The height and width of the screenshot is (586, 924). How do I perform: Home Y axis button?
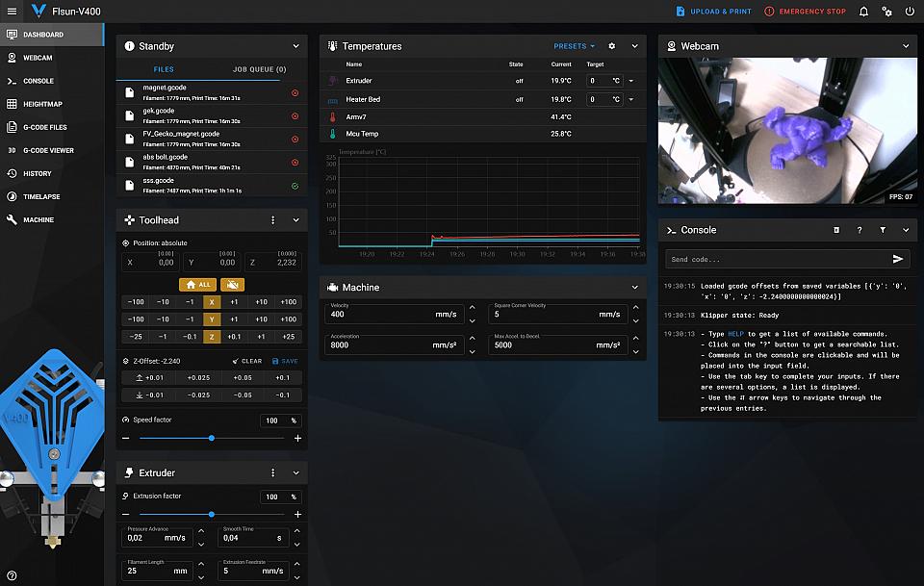coord(212,319)
